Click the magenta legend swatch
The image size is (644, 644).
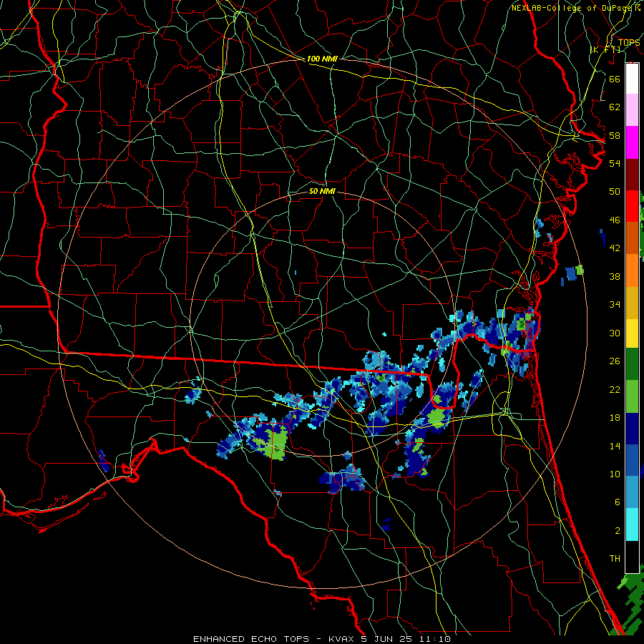point(632,142)
